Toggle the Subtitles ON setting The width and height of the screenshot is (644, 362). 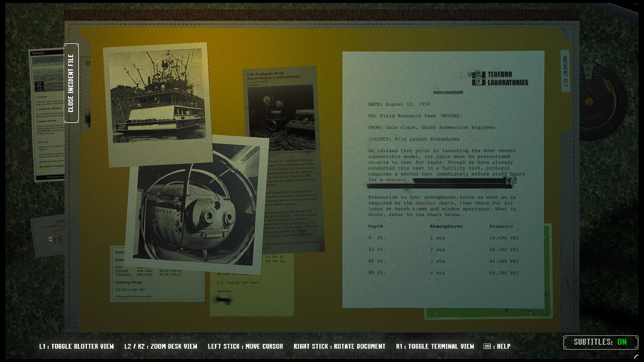pyautogui.click(x=600, y=342)
